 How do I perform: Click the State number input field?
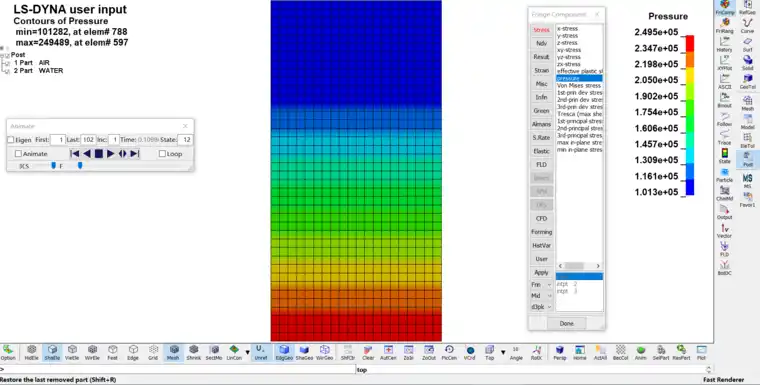[x=186, y=140]
